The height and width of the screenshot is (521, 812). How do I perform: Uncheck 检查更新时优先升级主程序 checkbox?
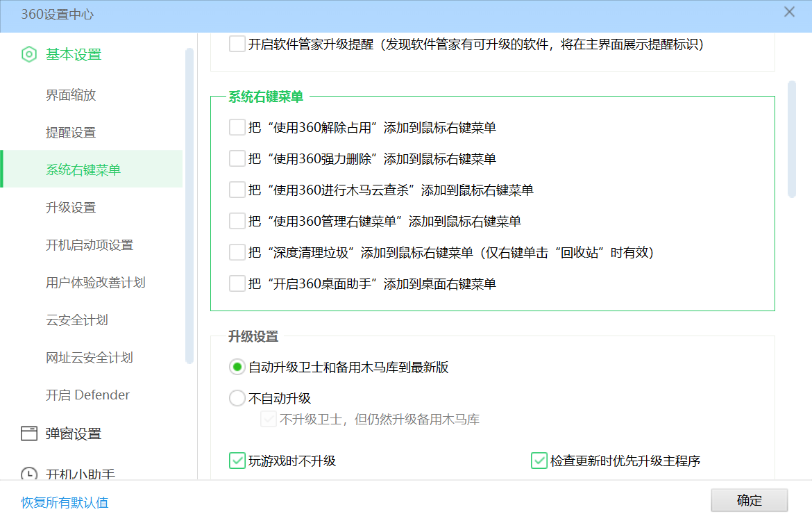pos(539,461)
